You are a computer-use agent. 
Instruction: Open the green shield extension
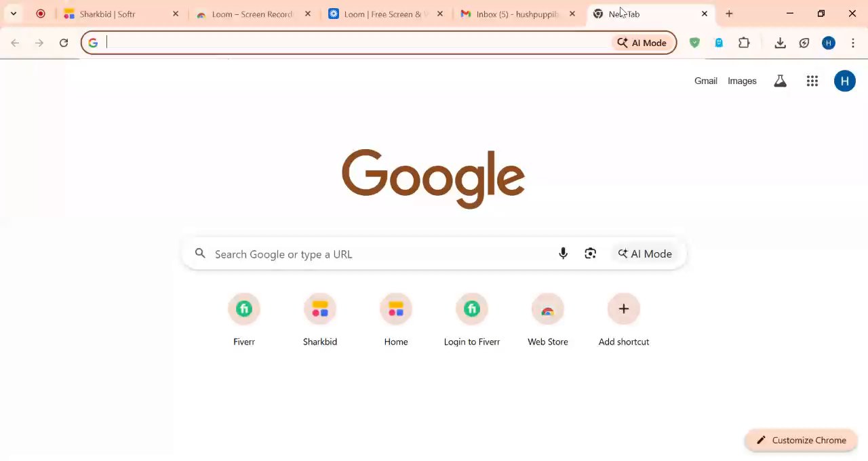(694, 43)
